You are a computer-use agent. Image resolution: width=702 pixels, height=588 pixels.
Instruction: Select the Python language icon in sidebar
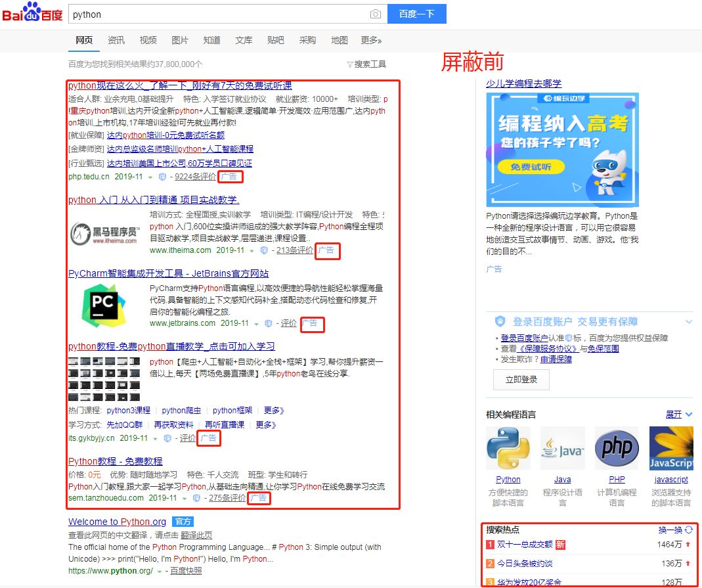click(508, 448)
